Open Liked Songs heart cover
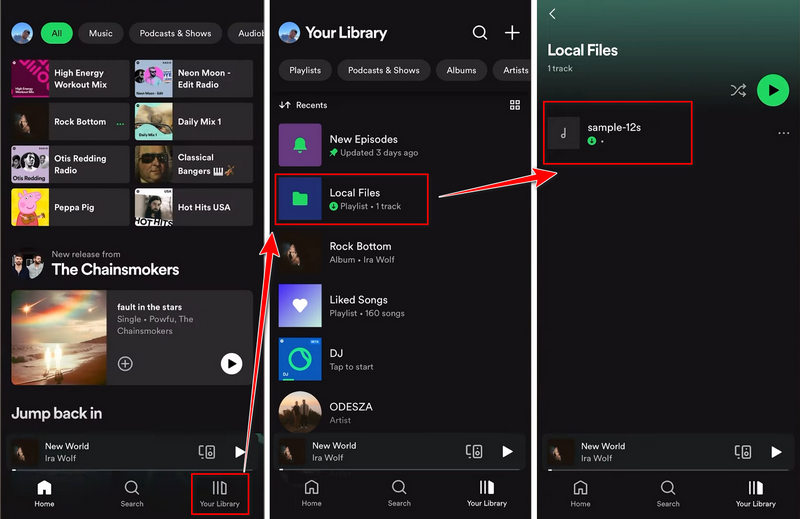This screenshot has height=519, width=800. click(300, 306)
